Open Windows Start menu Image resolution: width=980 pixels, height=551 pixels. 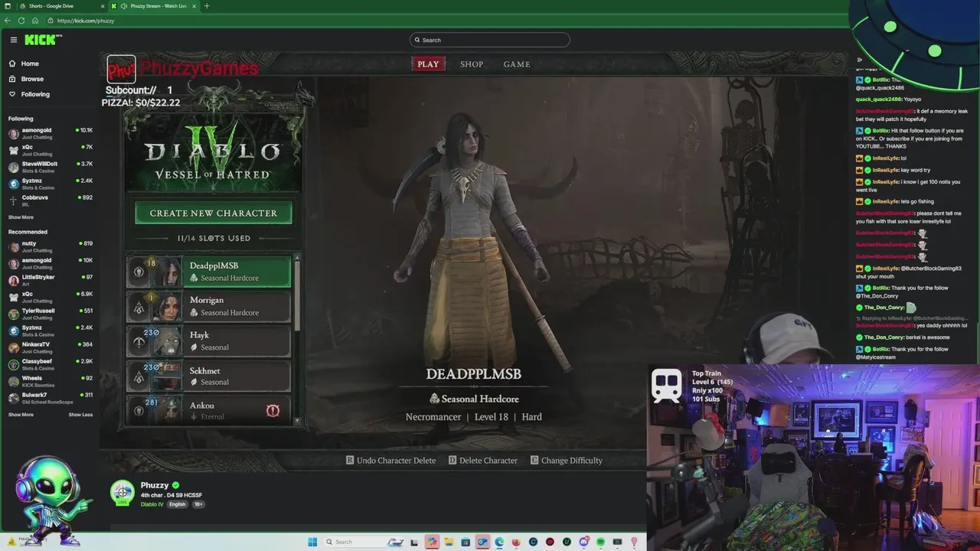[312, 542]
